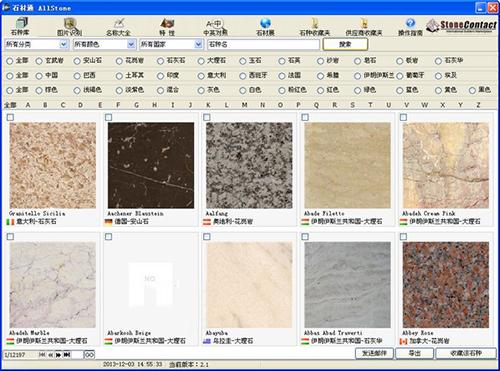Click Austria flag under Aalfang
Viewport: 500px width, 371px height.
click(x=207, y=222)
